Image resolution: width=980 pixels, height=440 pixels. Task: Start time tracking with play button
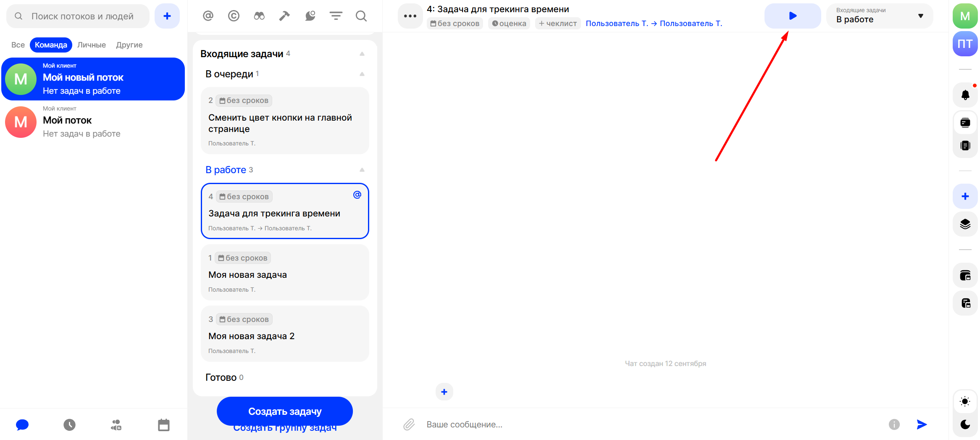pyautogui.click(x=792, y=16)
